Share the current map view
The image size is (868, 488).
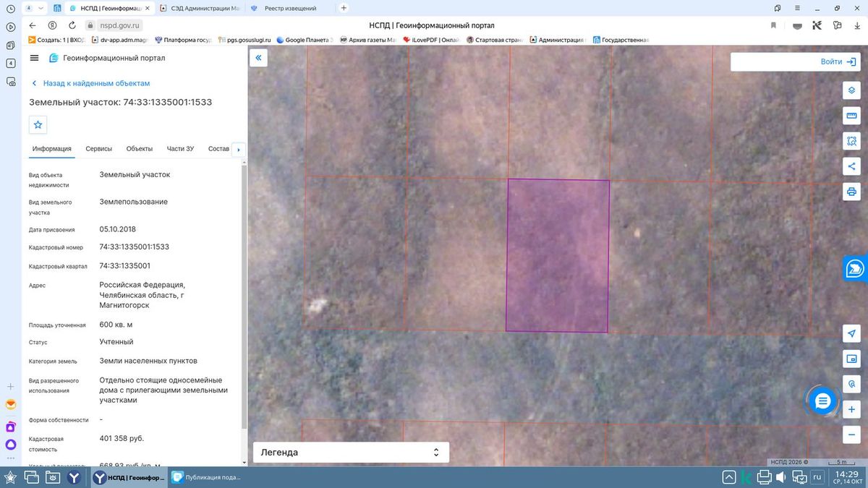coord(851,166)
